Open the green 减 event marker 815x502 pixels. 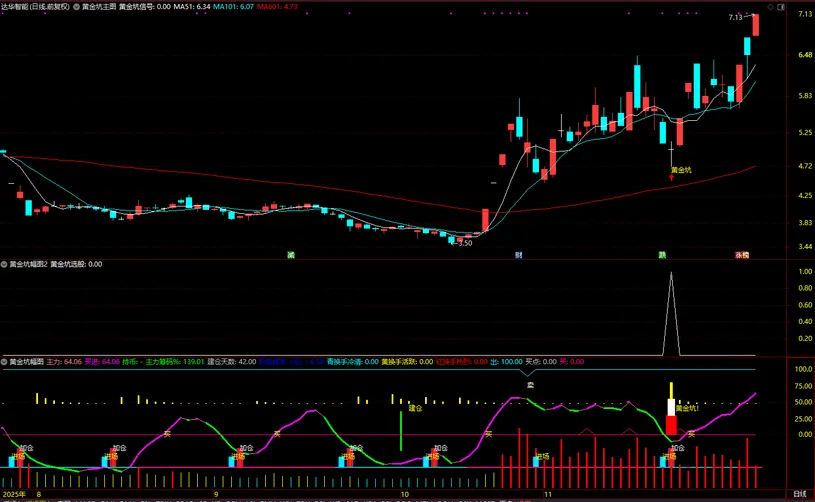291,255
